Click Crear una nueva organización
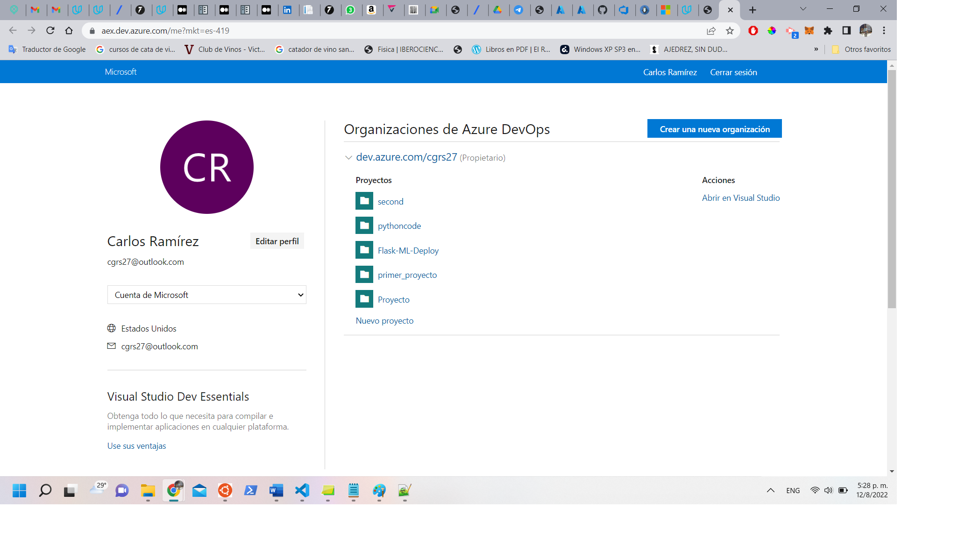Screen dimensions: 980x537 point(714,128)
